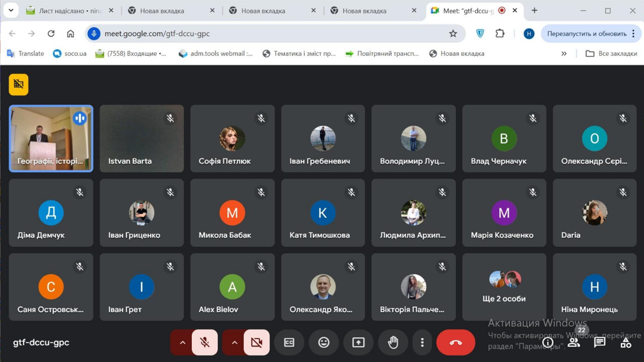Click Влад Черначук avatar letter B
Screen dimensions: 644x362
(x=504, y=138)
